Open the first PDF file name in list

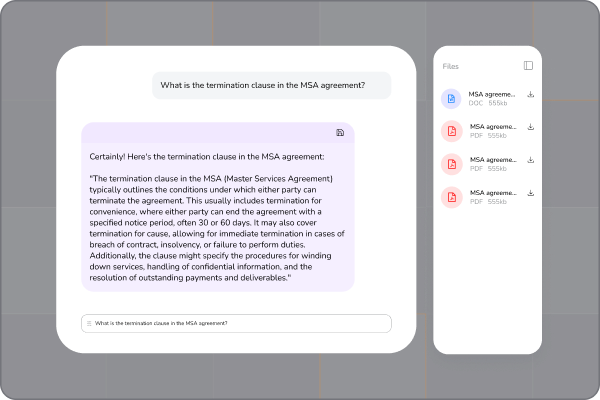pyautogui.click(x=493, y=127)
